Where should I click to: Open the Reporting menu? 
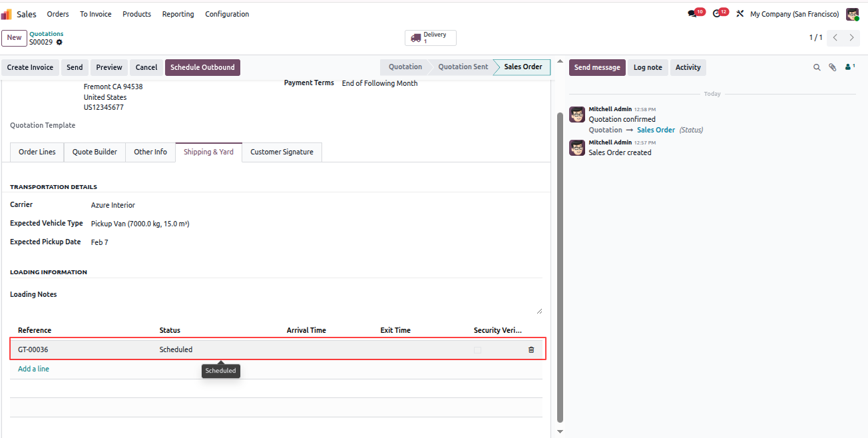click(x=178, y=14)
